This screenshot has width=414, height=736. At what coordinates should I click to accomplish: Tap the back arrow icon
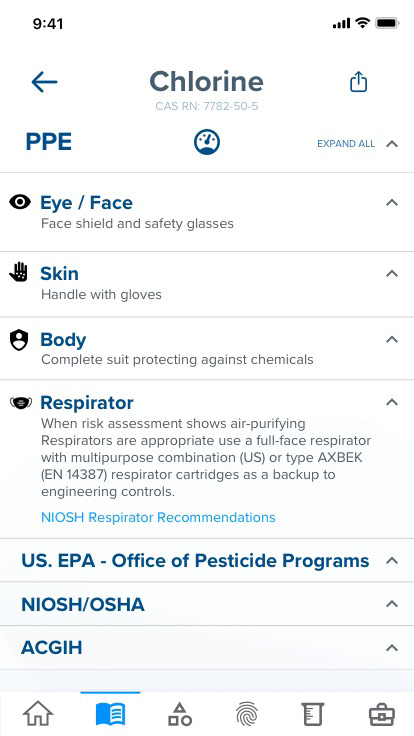pyautogui.click(x=44, y=82)
